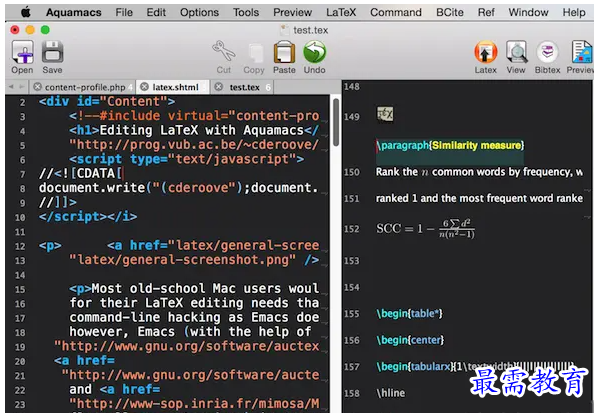Click the document.write line 8

click(x=178, y=188)
